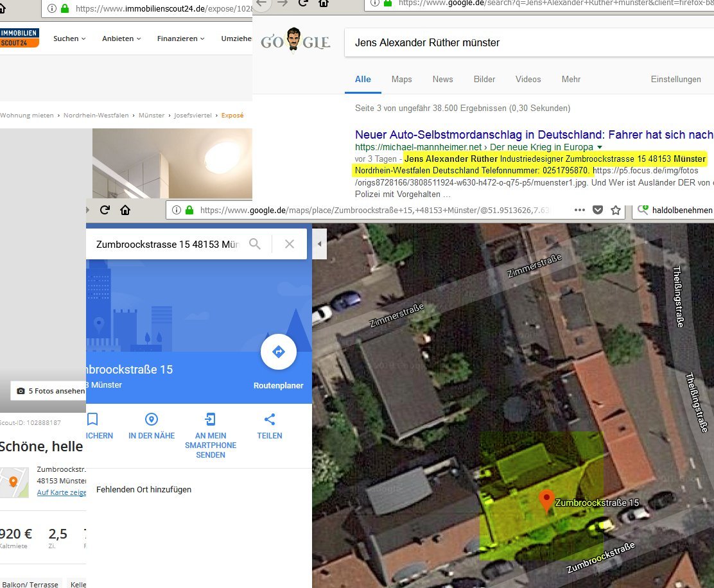Click the home icon in the Google Maps browser toolbar
The image size is (714, 588).
125,210
